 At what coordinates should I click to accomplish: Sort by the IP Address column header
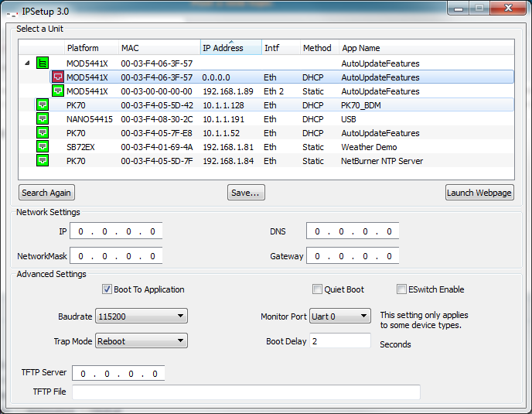click(x=230, y=47)
